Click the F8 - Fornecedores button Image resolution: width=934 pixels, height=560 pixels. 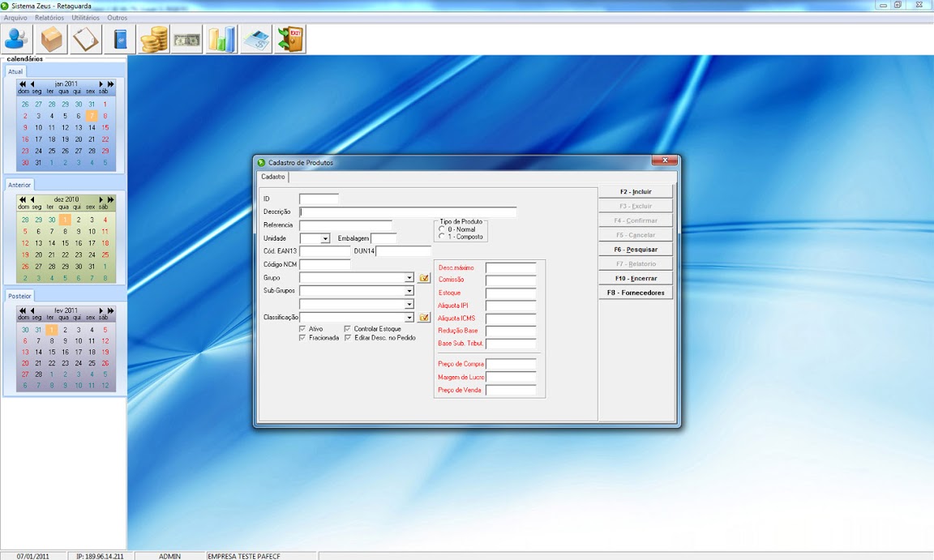tap(636, 293)
